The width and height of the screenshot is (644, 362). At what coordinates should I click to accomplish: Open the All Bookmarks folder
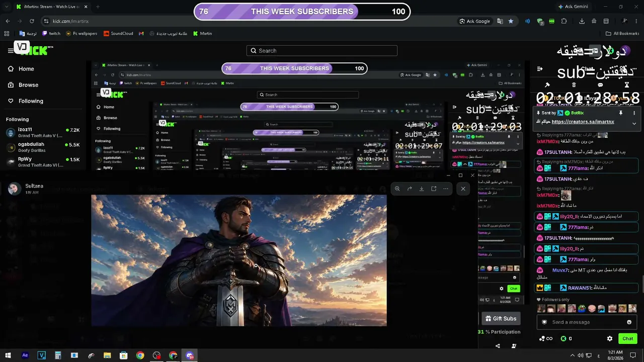tap(622, 34)
